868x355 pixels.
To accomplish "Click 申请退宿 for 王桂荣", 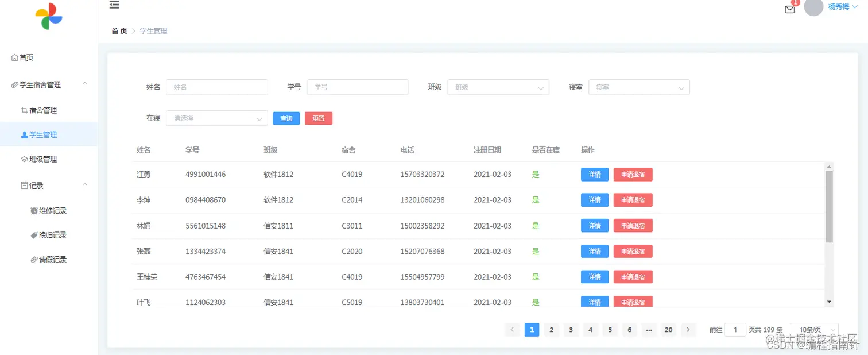I will click(x=633, y=277).
